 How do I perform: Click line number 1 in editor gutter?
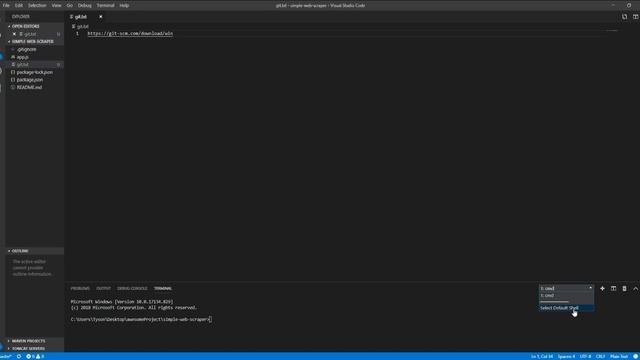point(78,33)
